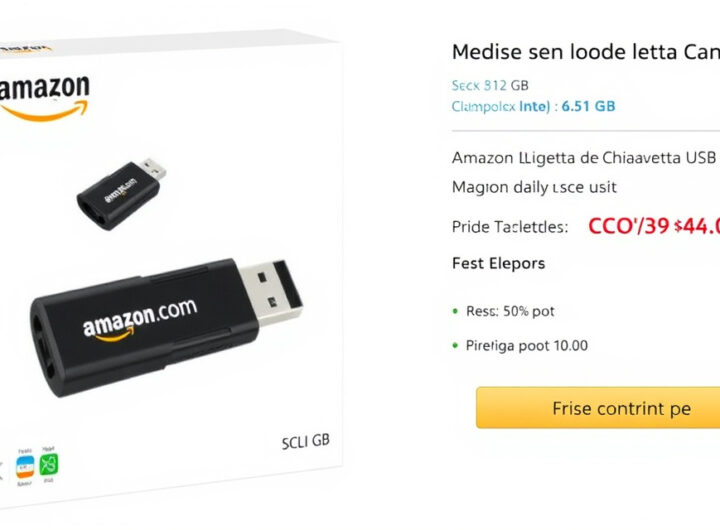The width and height of the screenshot is (720, 530).
Task: Click the small orange logo on box top edge
Action: [x=25, y=48]
